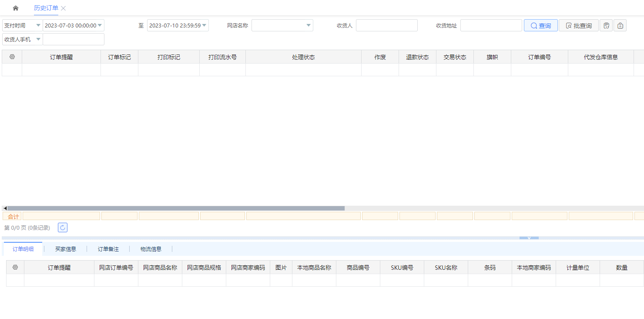Select the 订单明细 tab
Viewport: 644px width, 319px height.
pos(23,249)
